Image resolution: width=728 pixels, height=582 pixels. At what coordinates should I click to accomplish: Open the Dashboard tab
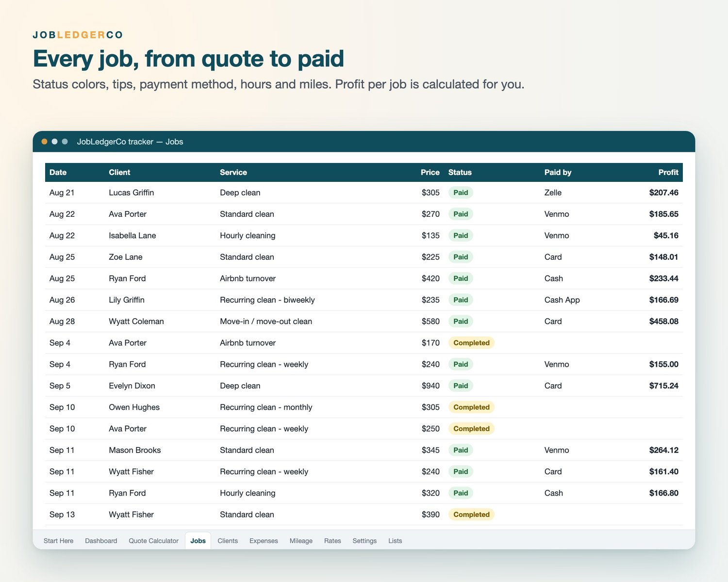[101, 541]
